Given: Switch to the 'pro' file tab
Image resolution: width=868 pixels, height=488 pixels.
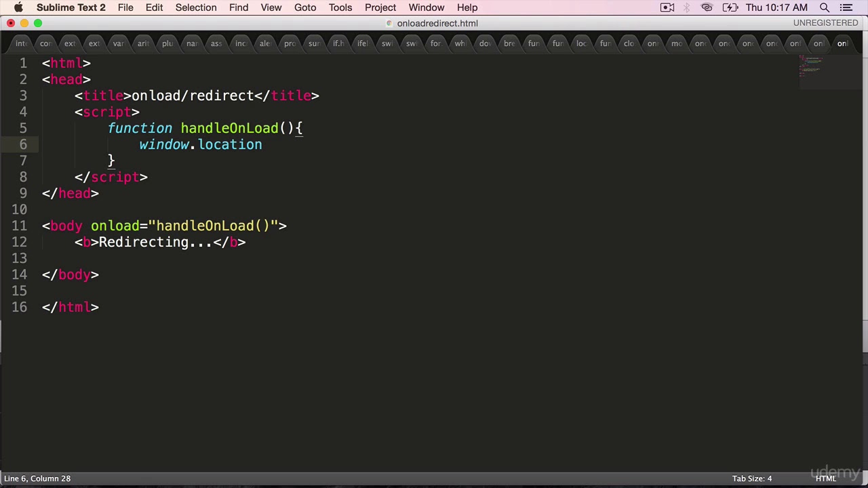Looking at the screenshot, I should [290, 43].
